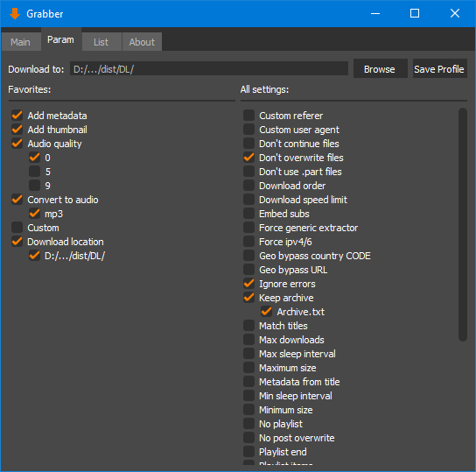Open the About tab

pos(142,42)
